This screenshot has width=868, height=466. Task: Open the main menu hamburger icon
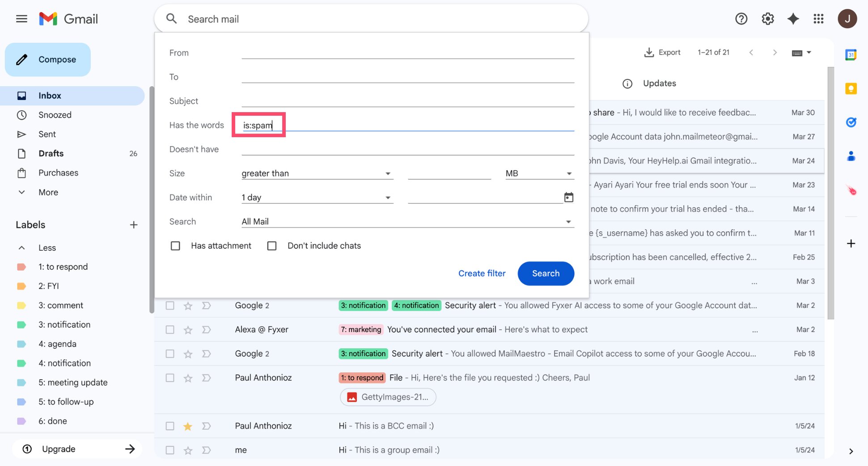(x=21, y=19)
